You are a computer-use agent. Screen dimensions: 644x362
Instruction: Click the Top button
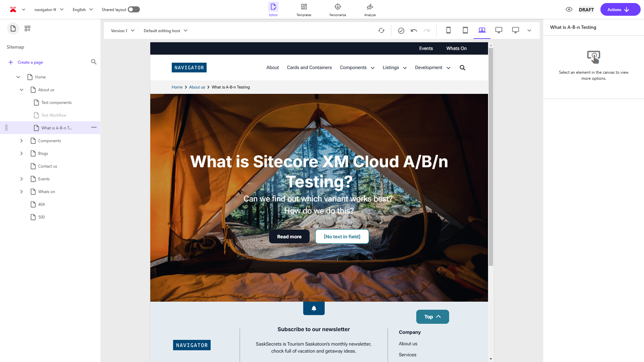(433, 317)
